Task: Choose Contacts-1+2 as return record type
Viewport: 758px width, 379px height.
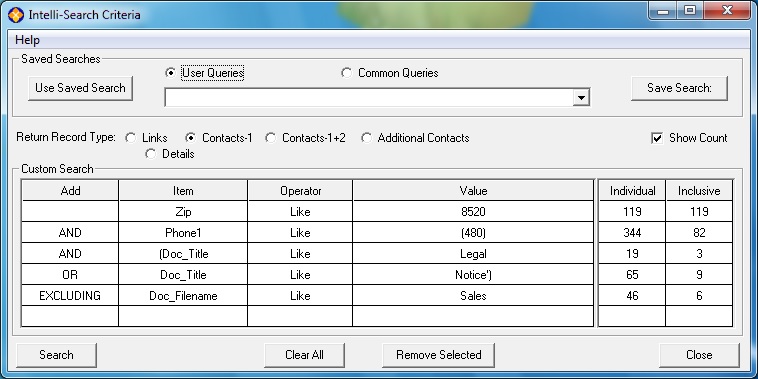Action: (x=271, y=138)
